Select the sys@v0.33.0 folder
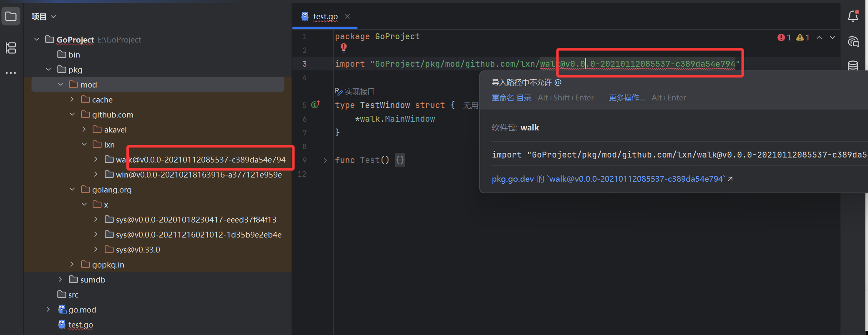Screen dimensions: 868x335 coord(133,250)
